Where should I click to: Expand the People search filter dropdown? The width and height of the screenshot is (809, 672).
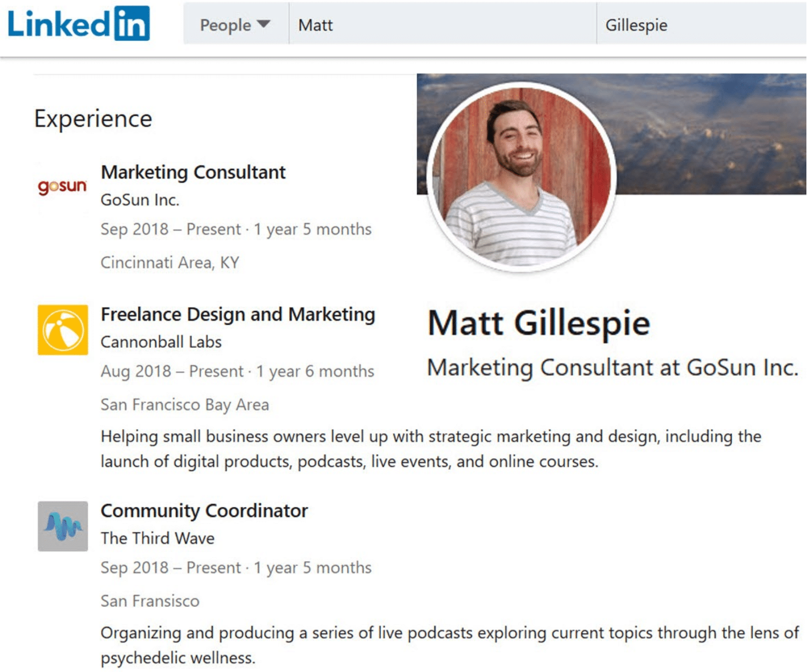point(236,25)
